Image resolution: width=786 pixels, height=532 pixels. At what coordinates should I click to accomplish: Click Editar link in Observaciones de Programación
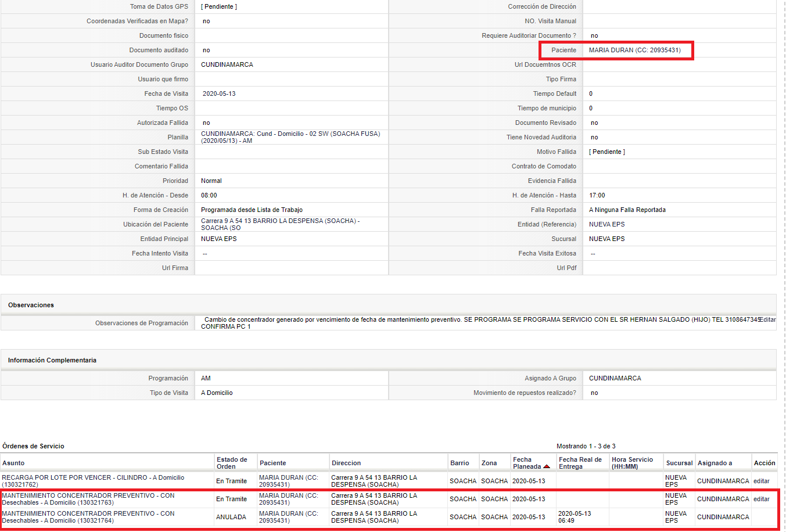(x=767, y=319)
